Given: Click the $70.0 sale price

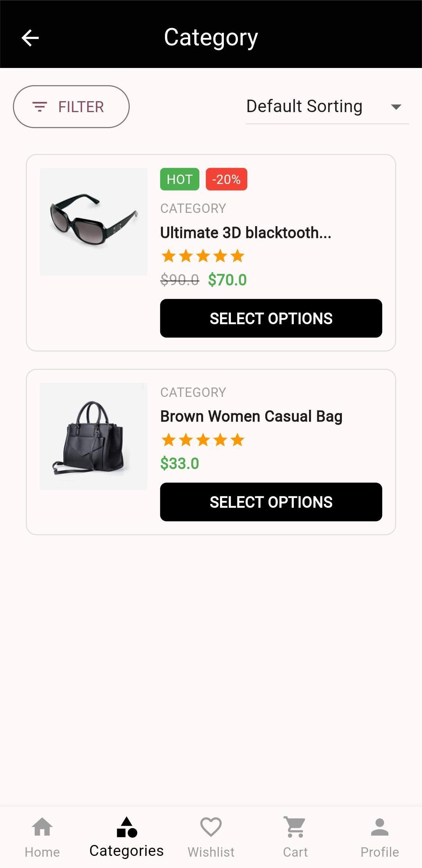Looking at the screenshot, I should coord(227,280).
